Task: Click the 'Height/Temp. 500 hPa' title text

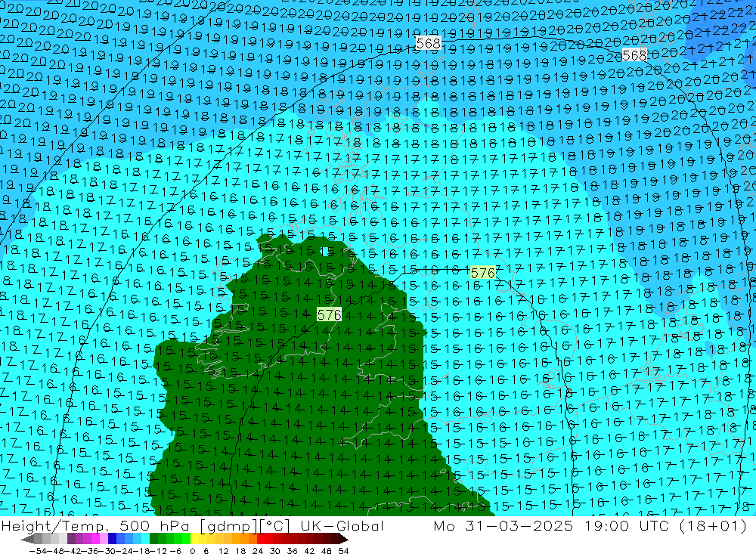Action: click(x=95, y=526)
